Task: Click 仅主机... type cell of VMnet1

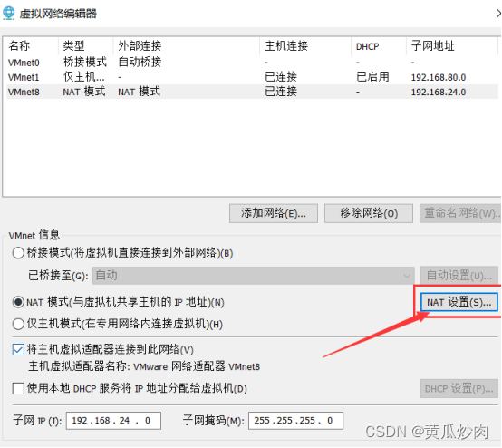Action: [84, 77]
